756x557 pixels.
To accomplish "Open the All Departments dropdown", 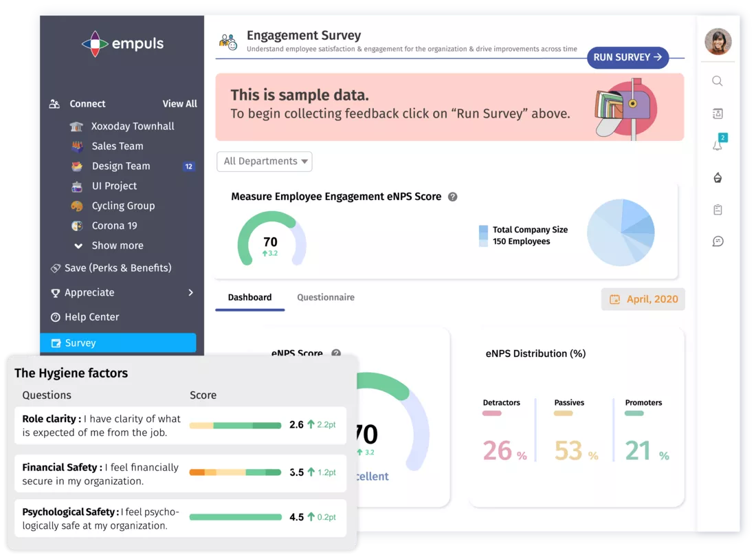I will [265, 162].
